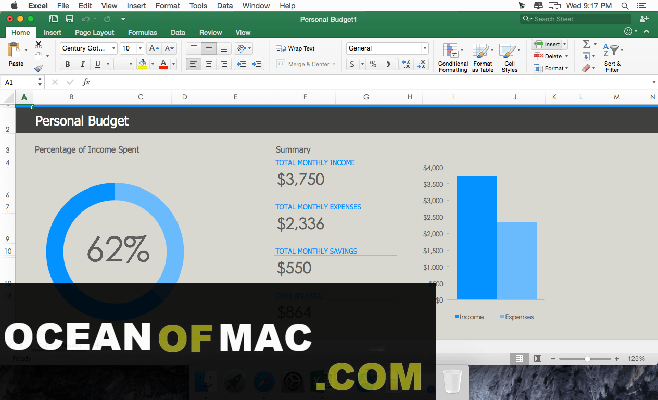
Task: Open the View ribbon tab
Action: pos(243,32)
